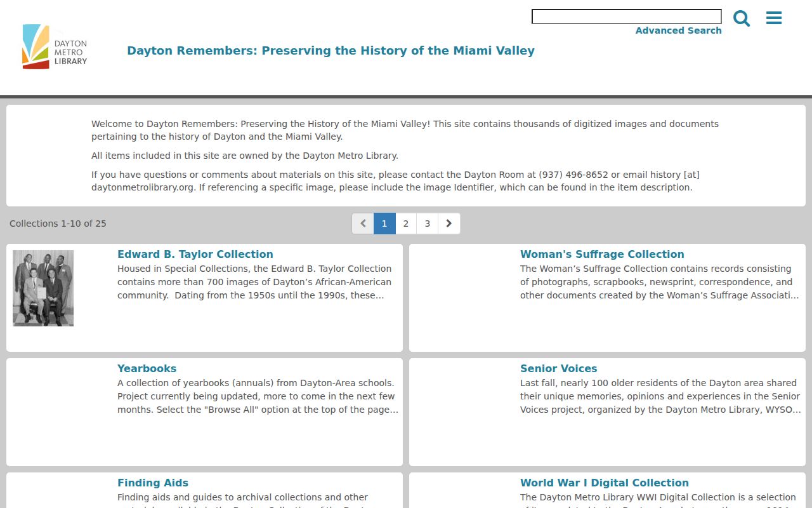Image resolution: width=812 pixels, height=508 pixels.
Task: Click the 'Collections 1-10 of 25' text
Action: pyautogui.click(x=58, y=224)
